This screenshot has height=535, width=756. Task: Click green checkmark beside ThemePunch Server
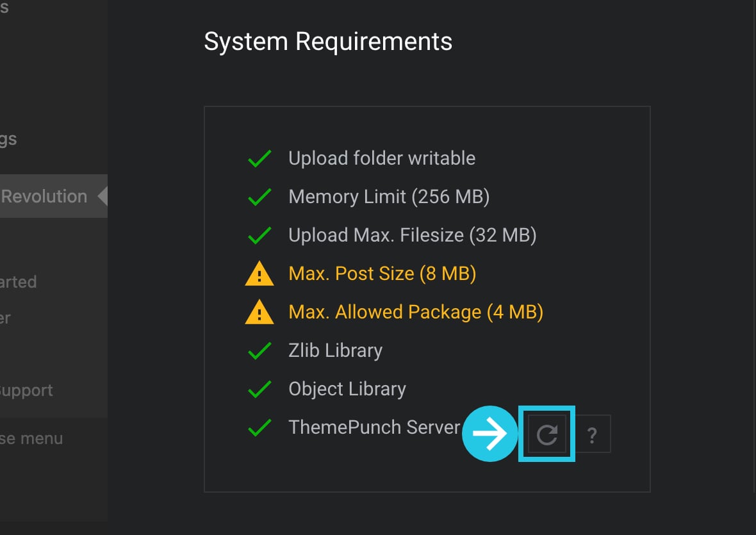[x=259, y=427]
